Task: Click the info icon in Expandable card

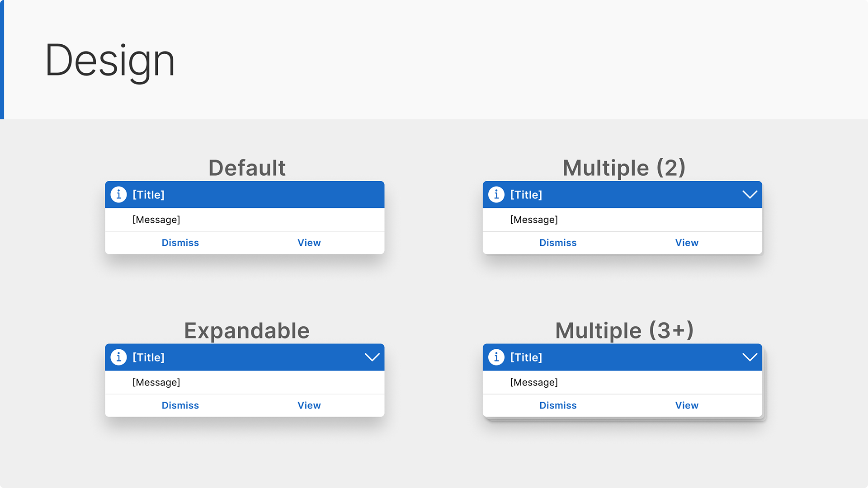Action: [118, 357]
